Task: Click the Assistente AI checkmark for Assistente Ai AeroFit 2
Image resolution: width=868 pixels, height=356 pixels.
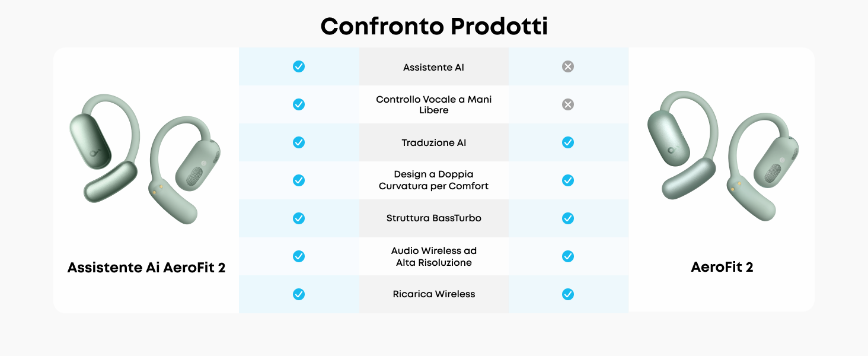Action: click(299, 66)
